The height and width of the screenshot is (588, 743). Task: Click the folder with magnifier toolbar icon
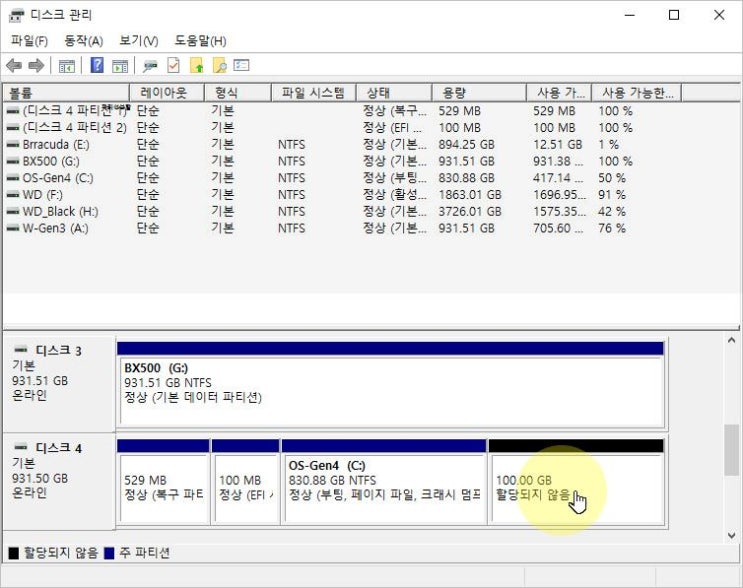point(220,65)
